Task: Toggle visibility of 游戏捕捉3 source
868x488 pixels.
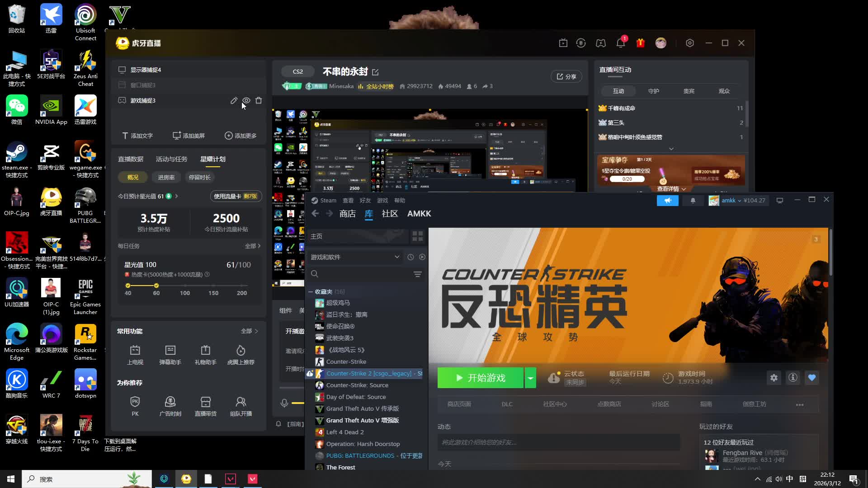Action: [x=246, y=100]
